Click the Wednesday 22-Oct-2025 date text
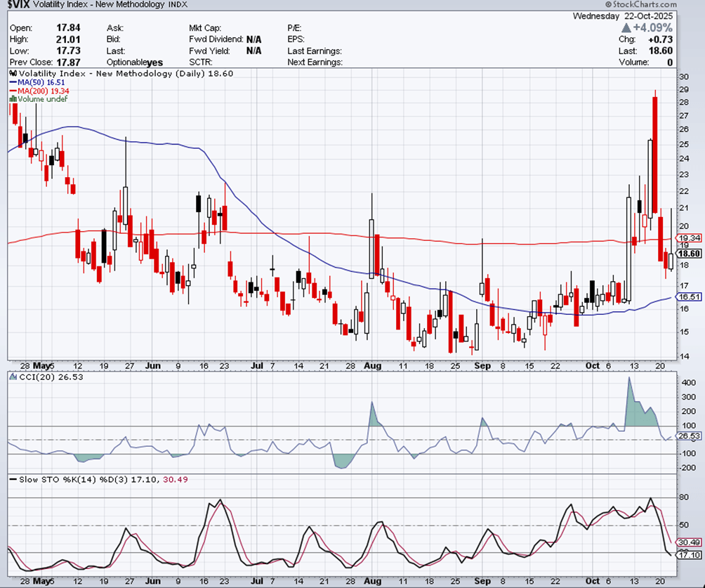The height and width of the screenshot is (588, 705). pyautogui.click(x=623, y=15)
